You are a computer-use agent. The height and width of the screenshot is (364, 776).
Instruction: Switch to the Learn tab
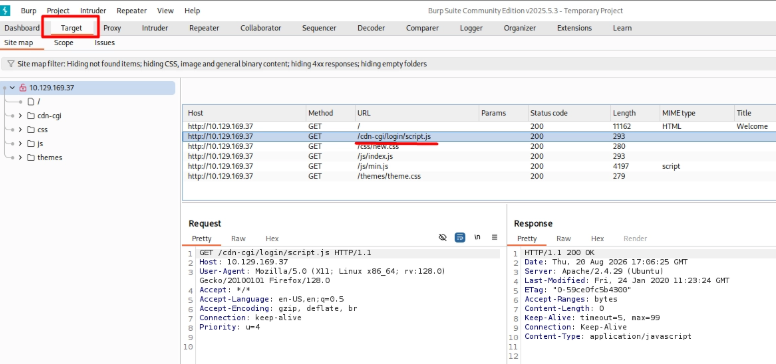[622, 28]
